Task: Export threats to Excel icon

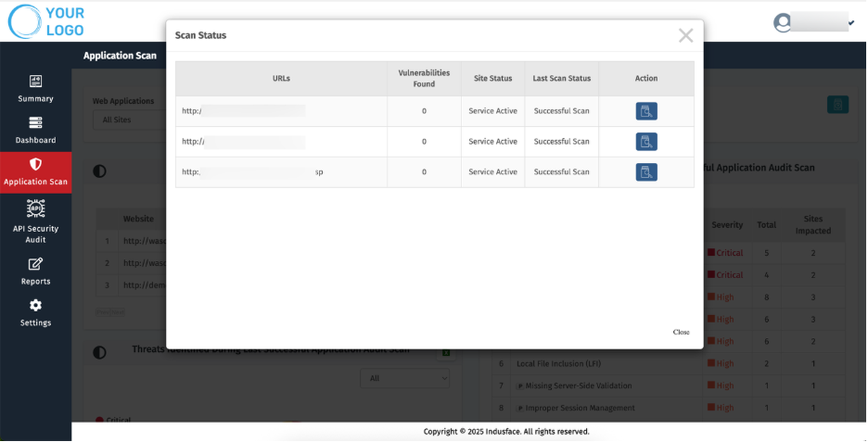Action: [446, 353]
